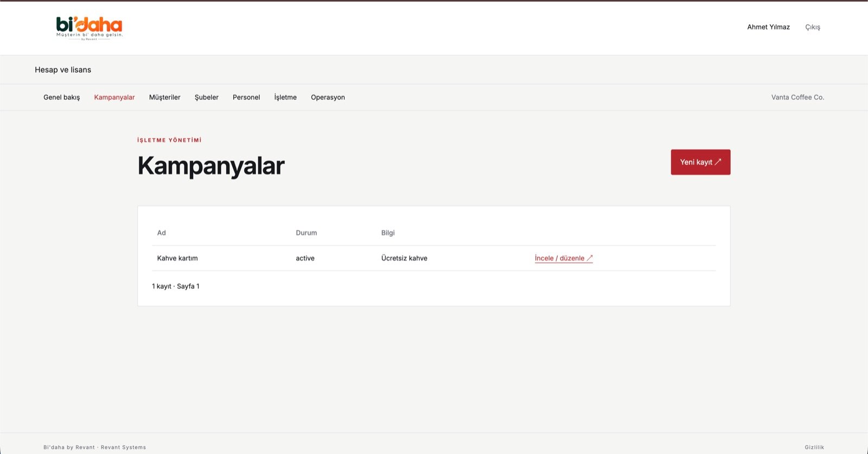The height and width of the screenshot is (454, 868).
Task: Open the Gizlilik privacy link
Action: tap(814, 447)
